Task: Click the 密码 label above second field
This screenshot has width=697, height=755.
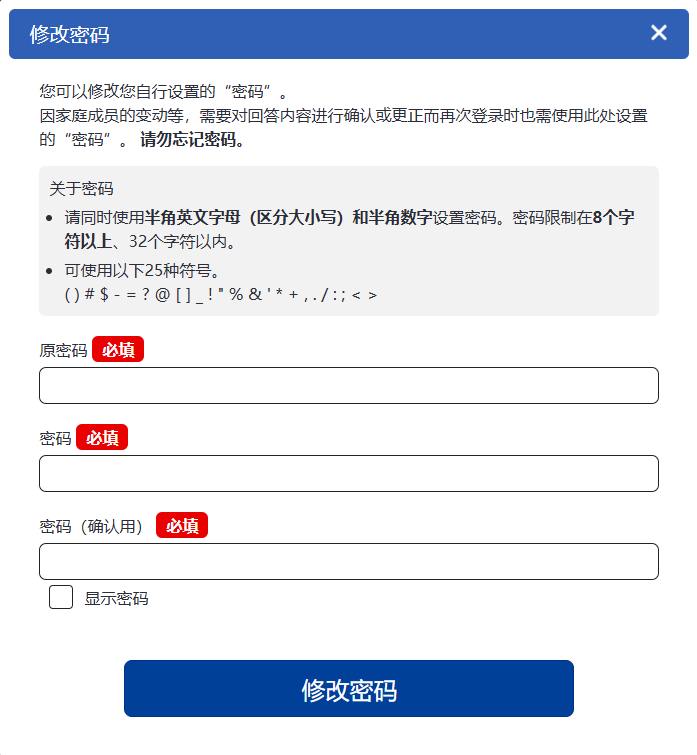Action: click(55, 438)
